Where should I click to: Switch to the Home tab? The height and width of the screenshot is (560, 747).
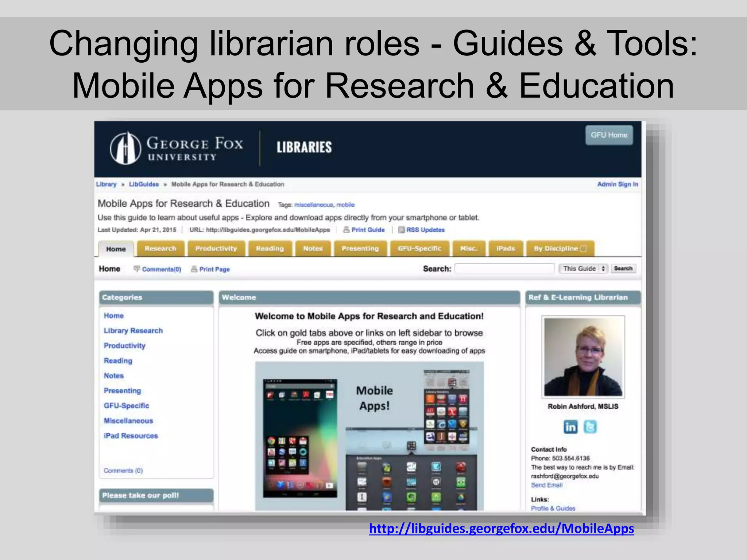click(x=116, y=249)
